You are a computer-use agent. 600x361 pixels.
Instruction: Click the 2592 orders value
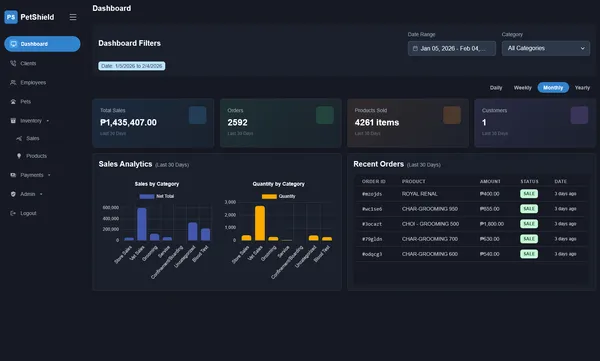(x=237, y=123)
